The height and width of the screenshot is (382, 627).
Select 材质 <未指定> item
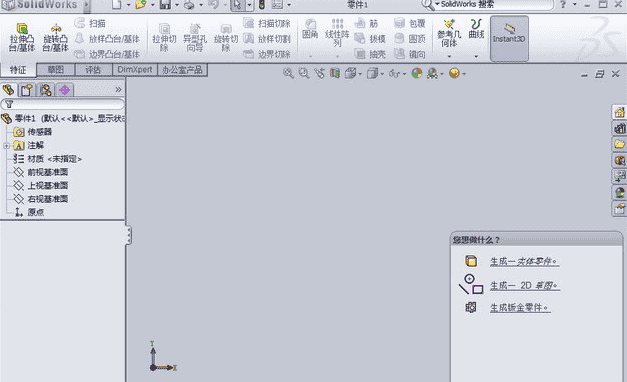[x=48, y=159]
